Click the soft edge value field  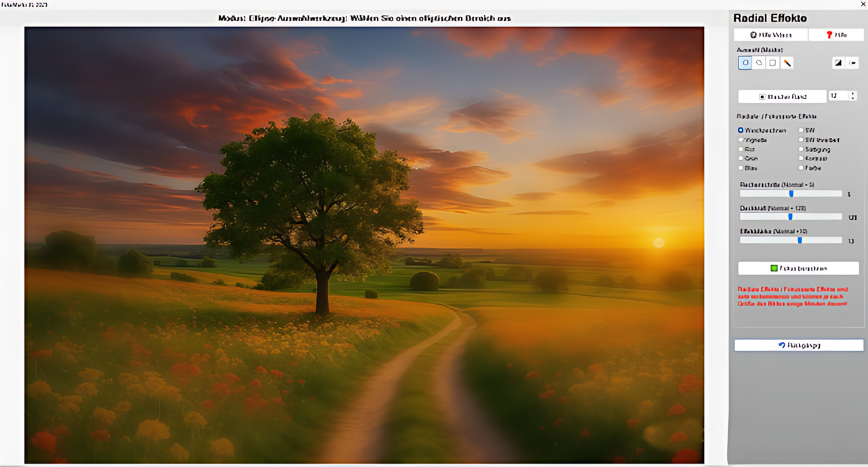tap(838, 96)
